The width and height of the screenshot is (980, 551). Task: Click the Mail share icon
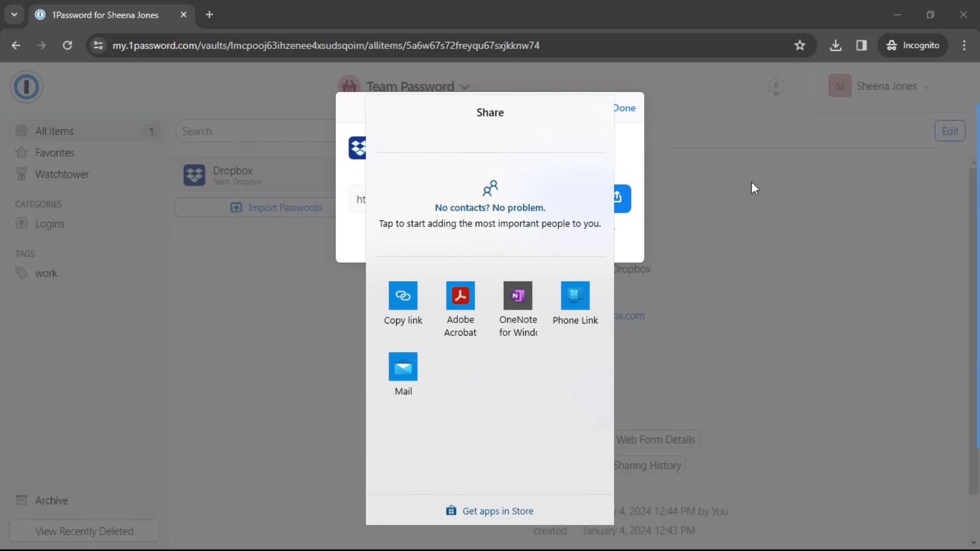point(403,365)
